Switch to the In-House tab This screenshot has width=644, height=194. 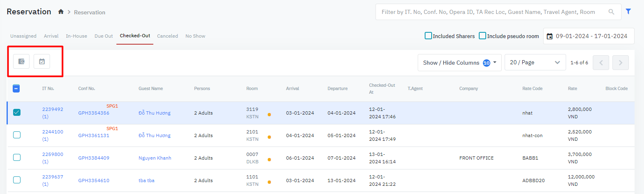pos(76,36)
